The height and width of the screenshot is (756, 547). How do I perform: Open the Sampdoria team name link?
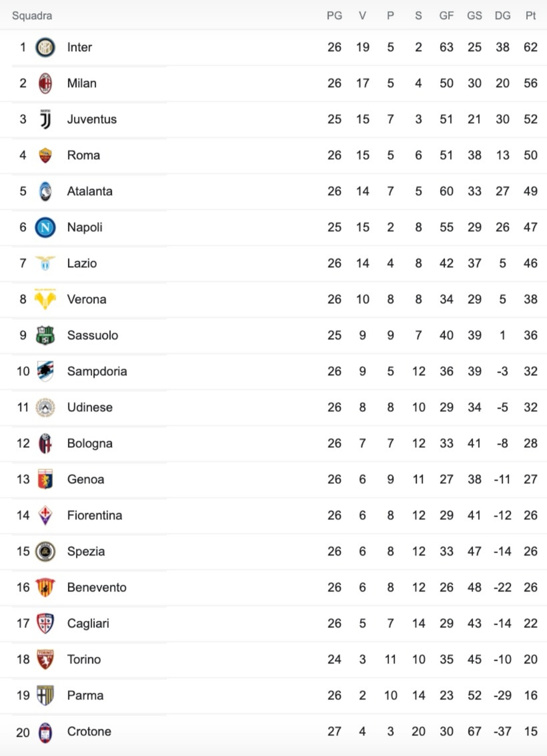point(97,372)
